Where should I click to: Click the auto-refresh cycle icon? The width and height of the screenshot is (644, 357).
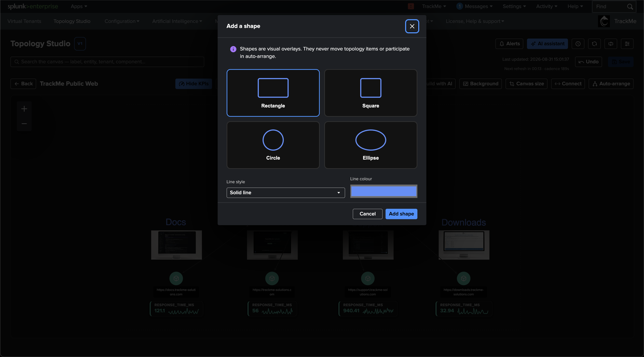pos(611,44)
